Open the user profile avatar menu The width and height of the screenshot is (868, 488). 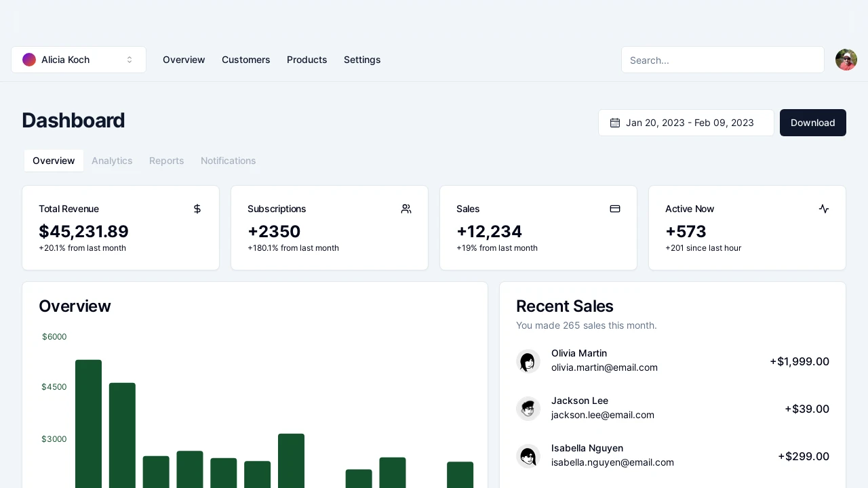[846, 60]
